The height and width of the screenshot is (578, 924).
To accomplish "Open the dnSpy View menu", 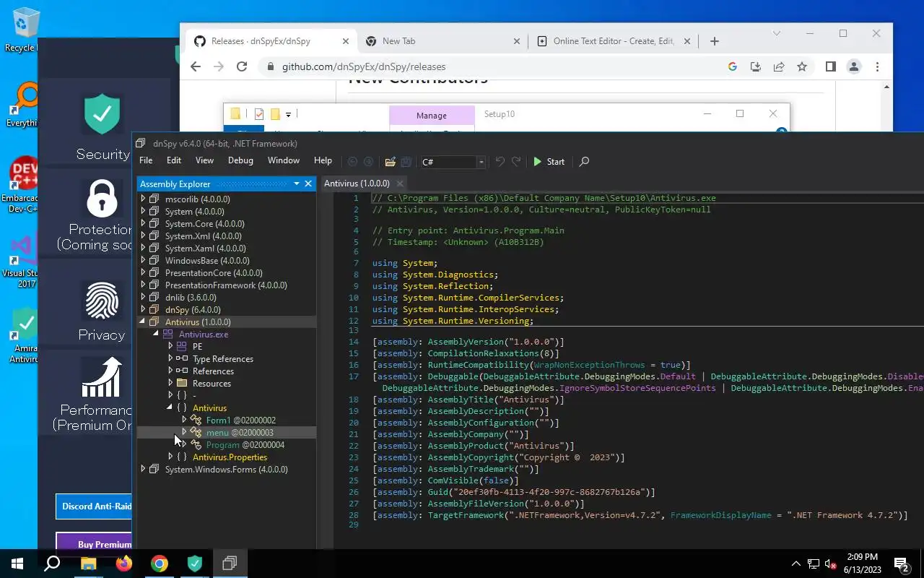I will point(204,160).
